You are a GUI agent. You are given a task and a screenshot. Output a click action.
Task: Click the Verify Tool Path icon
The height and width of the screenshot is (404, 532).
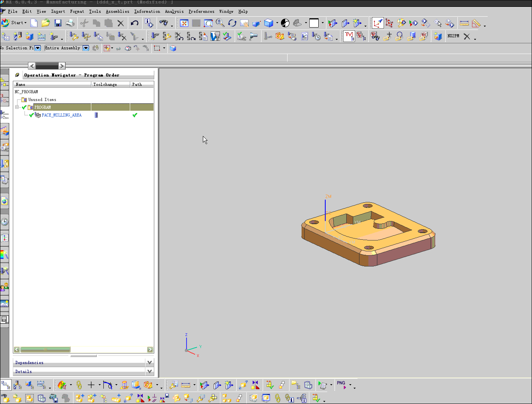coord(215,37)
